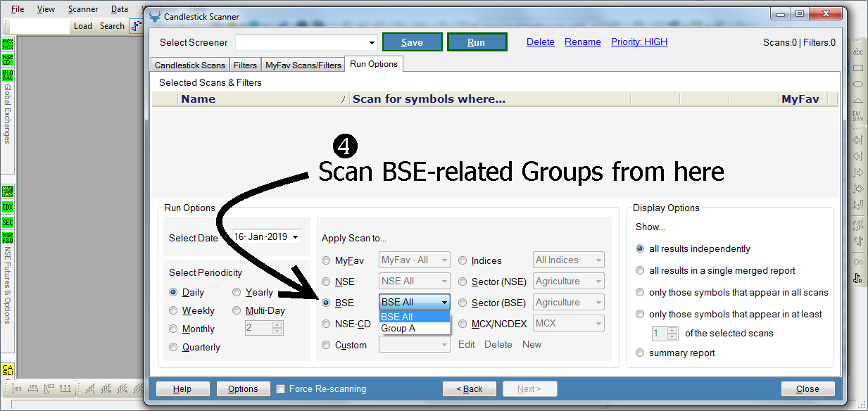Click the Options button
Viewport: 868px width, 411px height.
click(243, 388)
